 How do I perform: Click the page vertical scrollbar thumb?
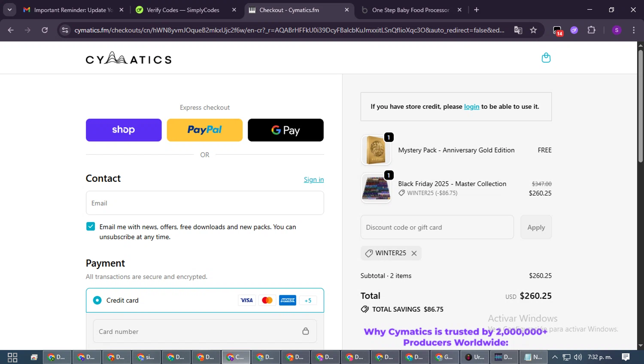tap(641, 106)
